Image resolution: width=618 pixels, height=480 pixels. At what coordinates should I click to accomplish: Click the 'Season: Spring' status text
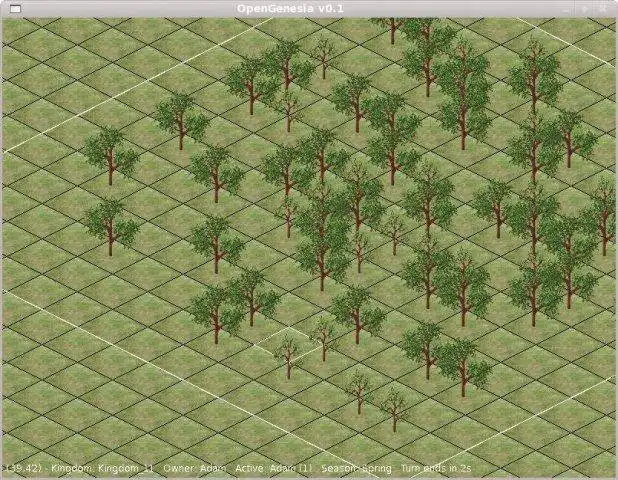356,468
